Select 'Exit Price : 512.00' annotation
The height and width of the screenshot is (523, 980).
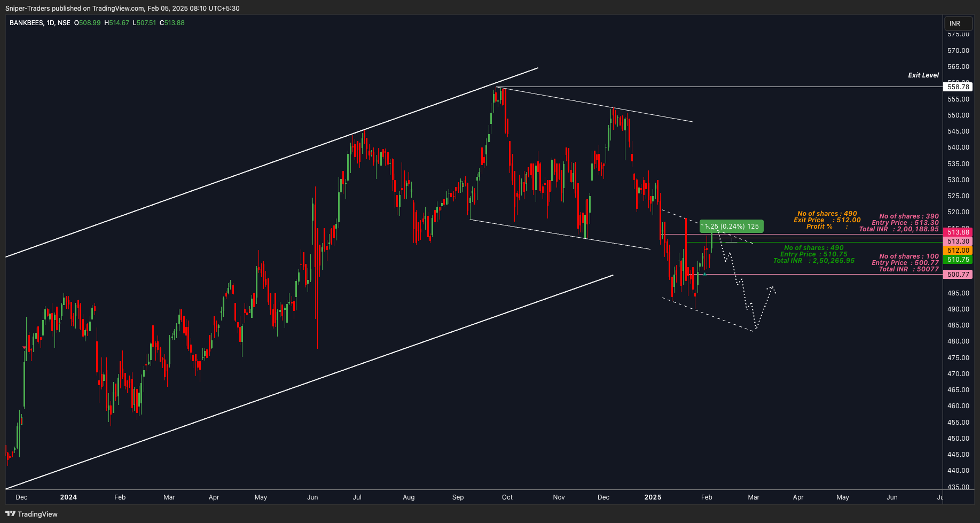pos(827,220)
